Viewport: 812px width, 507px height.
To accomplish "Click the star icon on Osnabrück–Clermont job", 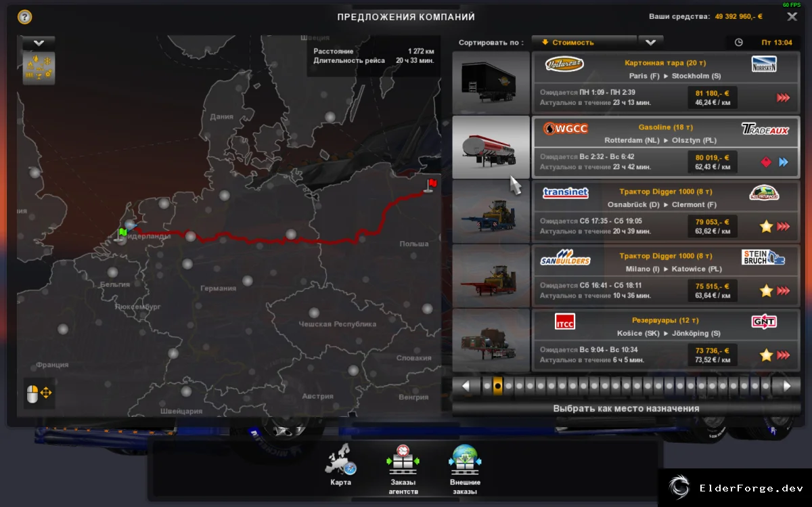I will [766, 226].
